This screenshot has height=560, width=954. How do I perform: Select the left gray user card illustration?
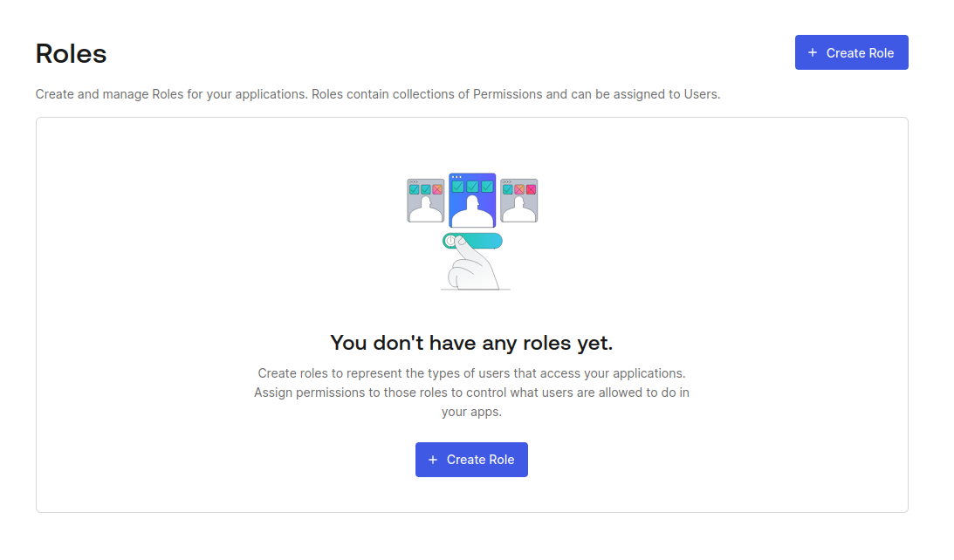click(425, 201)
